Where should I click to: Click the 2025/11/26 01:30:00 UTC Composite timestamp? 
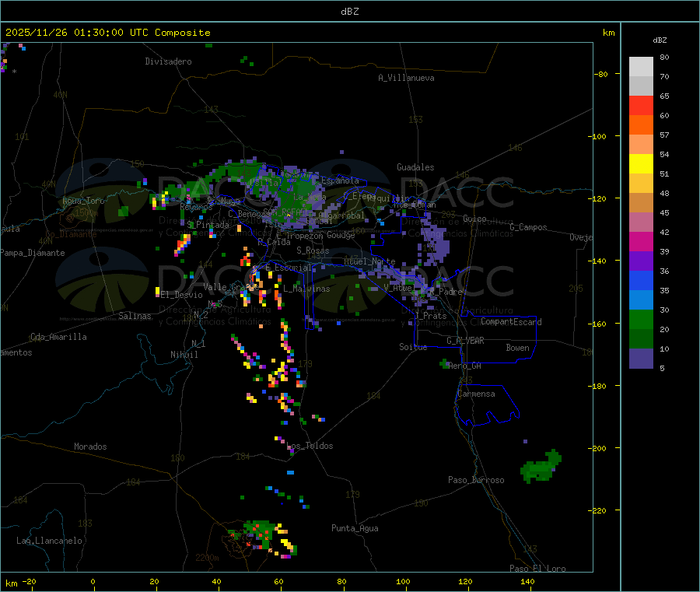pos(107,33)
